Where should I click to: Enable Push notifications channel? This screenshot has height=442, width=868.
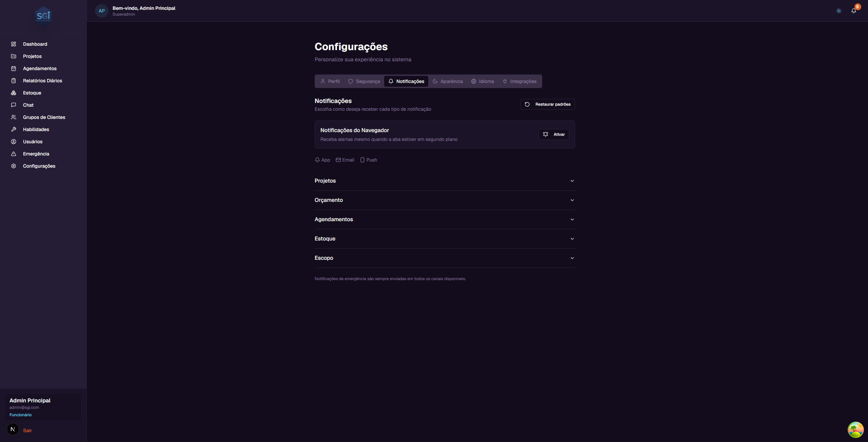point(369,160)
